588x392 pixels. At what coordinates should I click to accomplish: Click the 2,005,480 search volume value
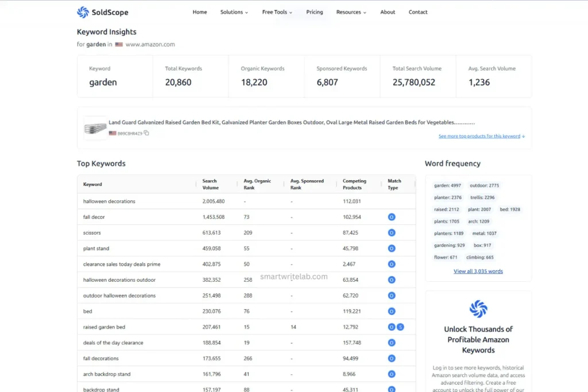tap(214, 201)
